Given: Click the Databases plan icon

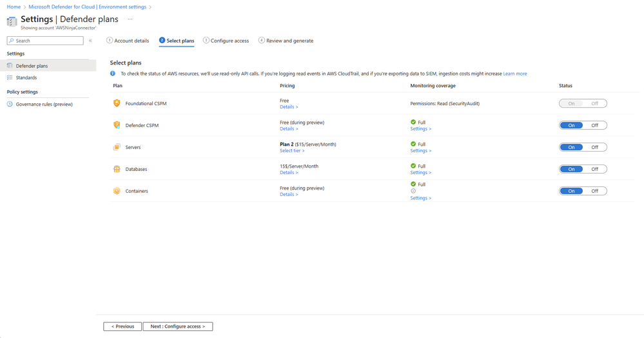Looking at the screenshot, I should (117, 169).
